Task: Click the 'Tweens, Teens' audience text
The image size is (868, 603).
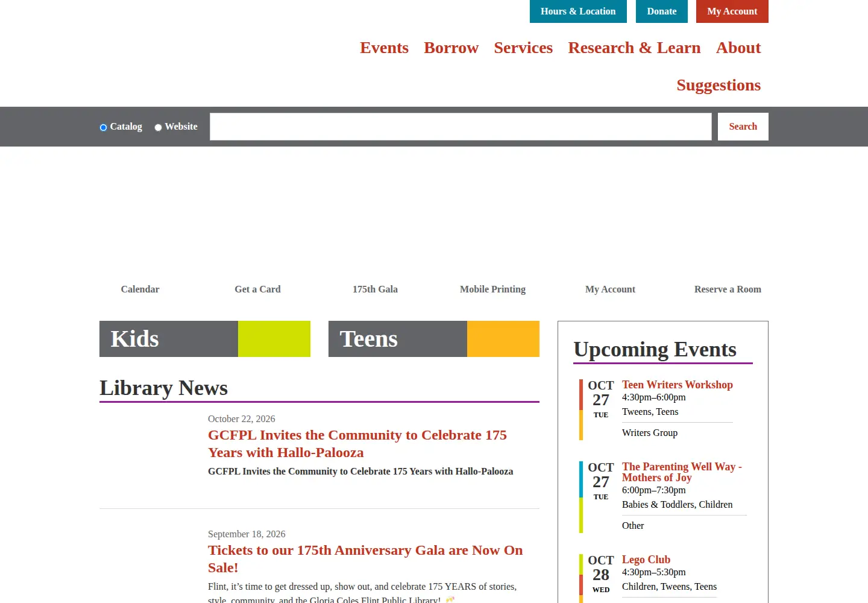Action: tap(650, 412)
